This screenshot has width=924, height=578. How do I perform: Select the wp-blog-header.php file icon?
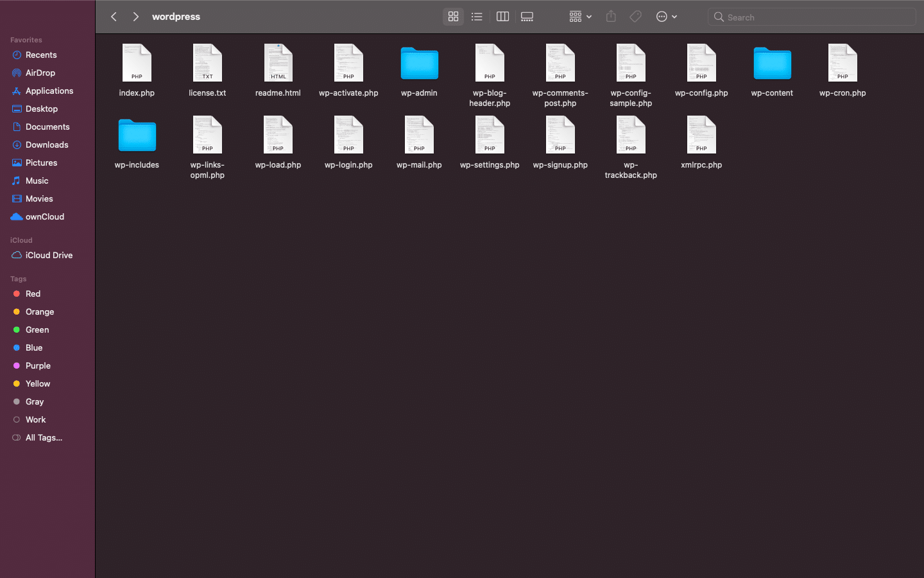tap(490, 63)
